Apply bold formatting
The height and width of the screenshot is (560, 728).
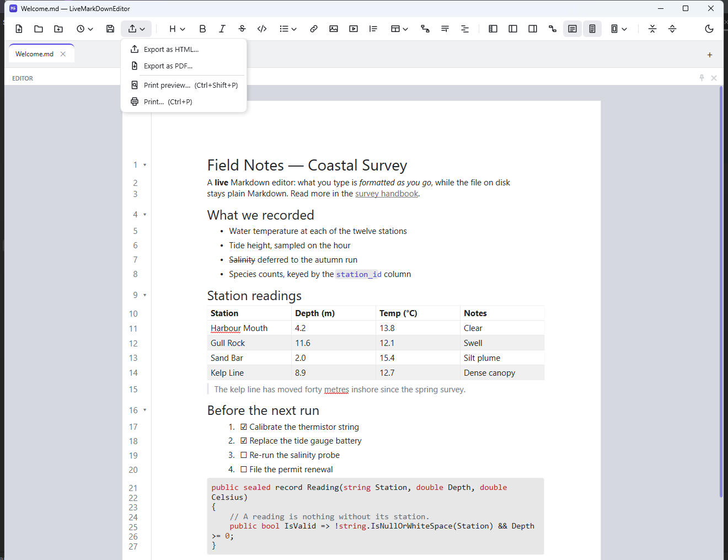[202, 29]
